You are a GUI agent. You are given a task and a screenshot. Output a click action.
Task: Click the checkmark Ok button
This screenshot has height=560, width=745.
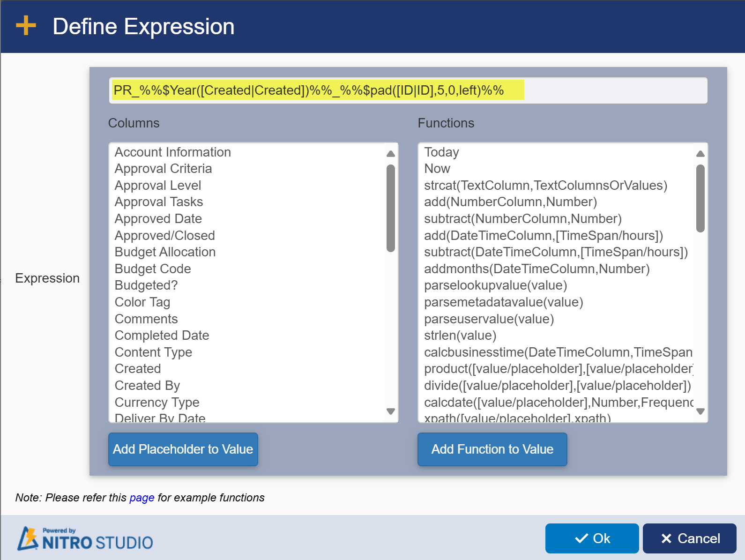click(x=592, y=538)
